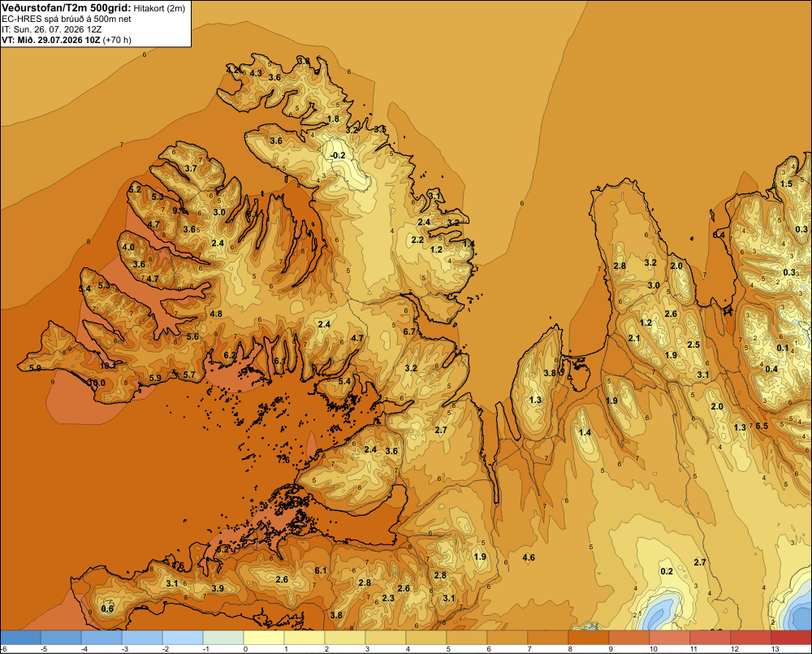
Task: Select the '4.6' temperature value
Action: [529, 557]
